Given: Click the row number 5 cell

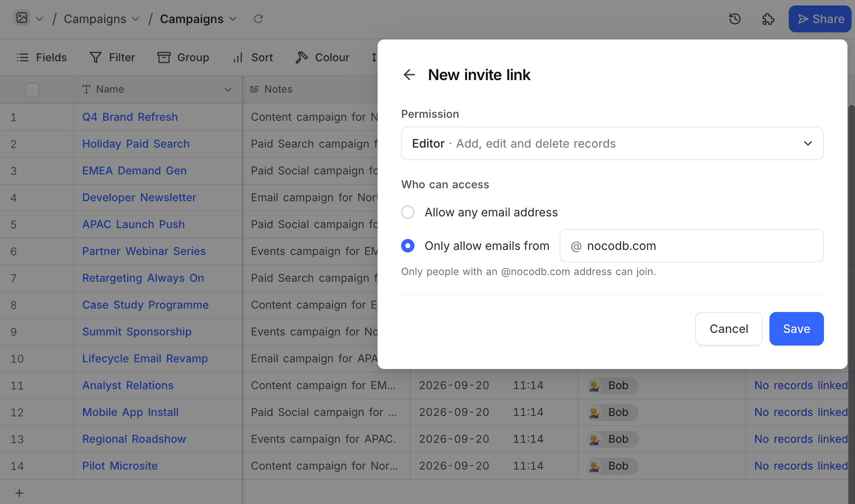Looking at the screenshot, I should click(x=37, y=224).
